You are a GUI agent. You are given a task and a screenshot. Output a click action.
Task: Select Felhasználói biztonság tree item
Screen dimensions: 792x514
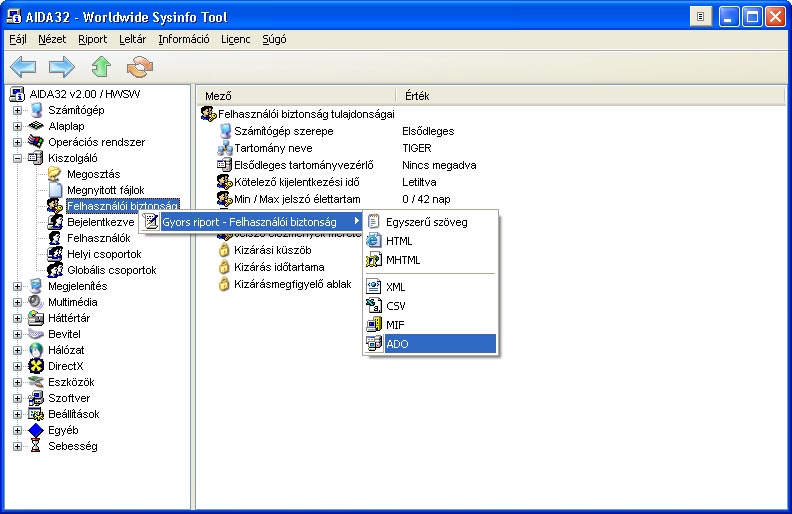(x=123, y=206)
